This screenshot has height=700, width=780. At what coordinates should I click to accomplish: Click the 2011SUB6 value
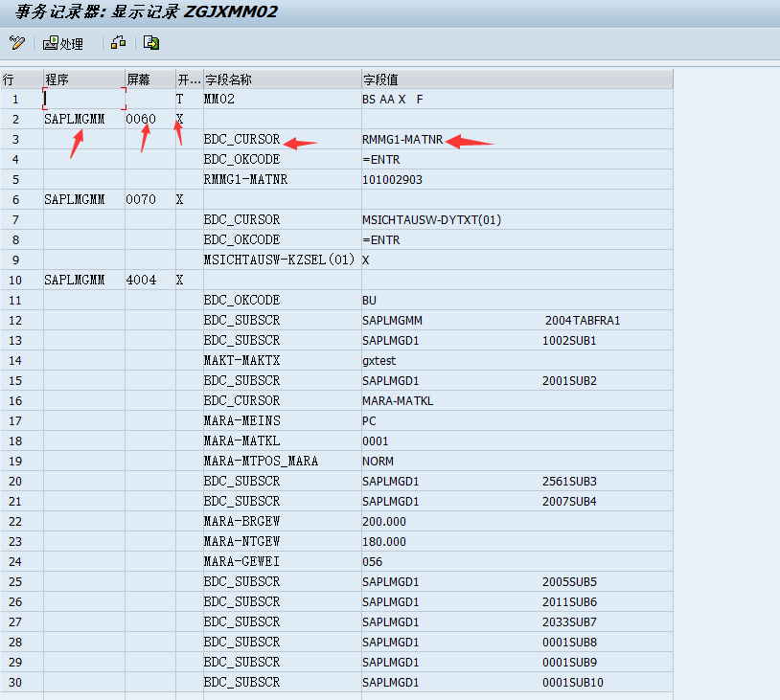tap(569, 602)
